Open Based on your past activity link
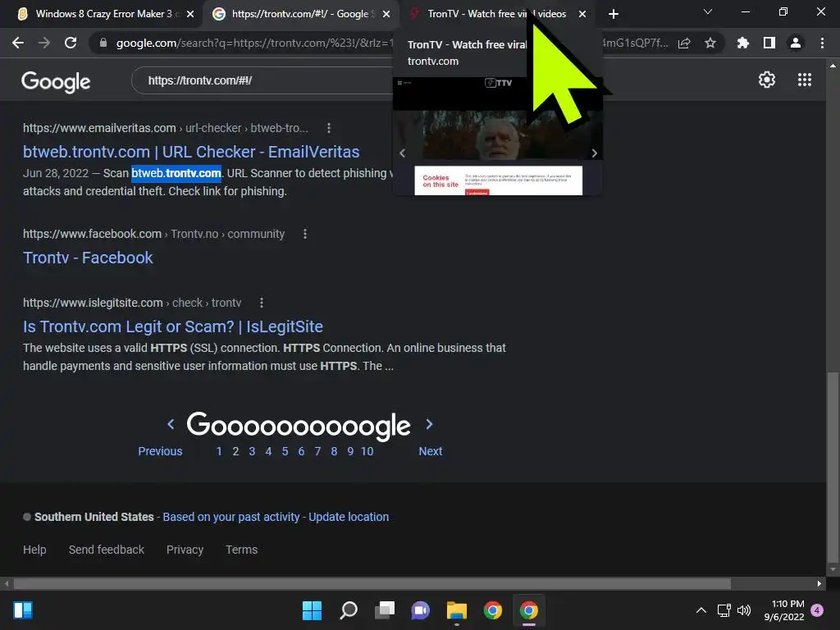 coord(231,517)
